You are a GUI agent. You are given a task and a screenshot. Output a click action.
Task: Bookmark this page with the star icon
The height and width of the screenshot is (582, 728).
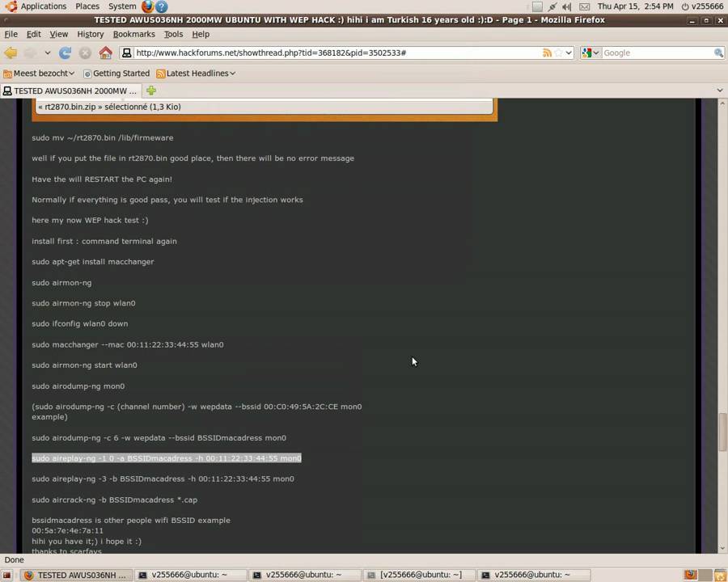pos(558,53)
